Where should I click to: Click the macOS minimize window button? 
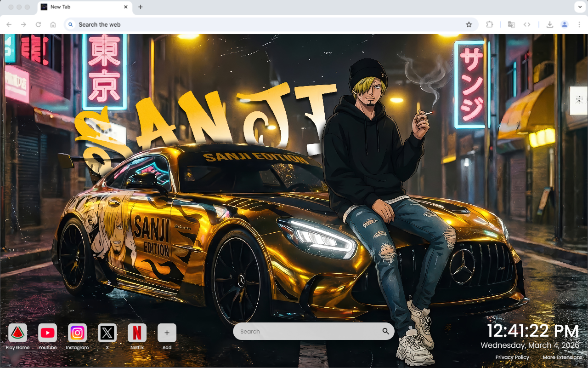pyautogui.click(x=19, y=7)
